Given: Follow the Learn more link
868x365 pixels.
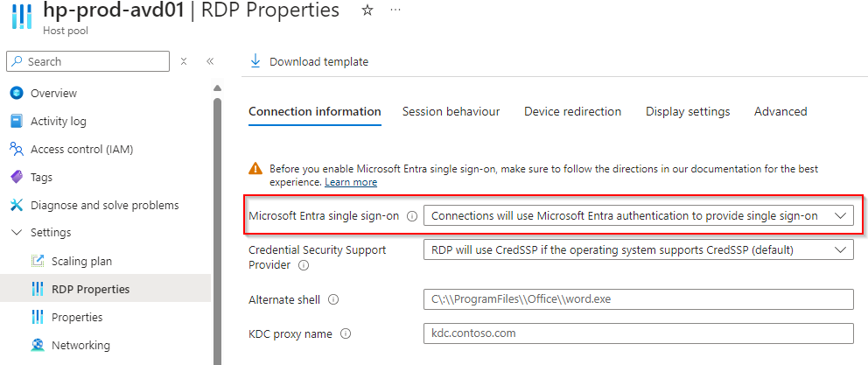Looking at the screenshot, I should (351, 182).
